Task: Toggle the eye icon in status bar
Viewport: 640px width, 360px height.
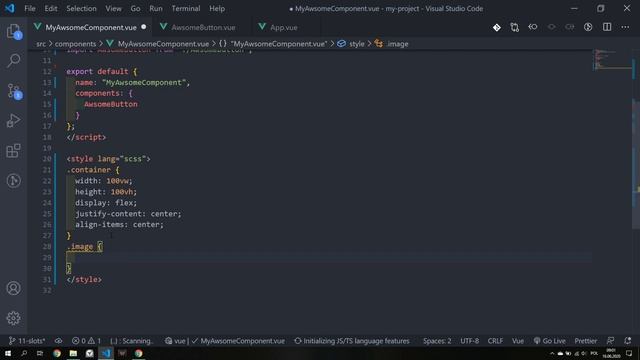Action: [59, 340]
